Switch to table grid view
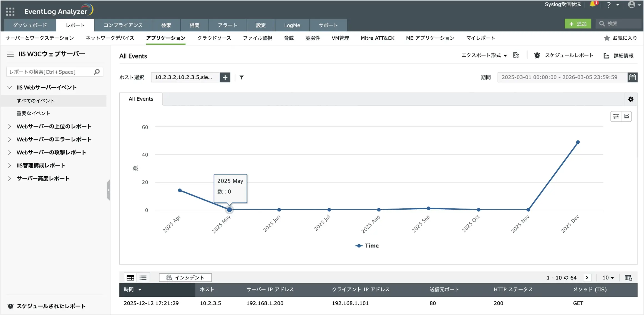644x315 pixels. [x=130, y=278]
